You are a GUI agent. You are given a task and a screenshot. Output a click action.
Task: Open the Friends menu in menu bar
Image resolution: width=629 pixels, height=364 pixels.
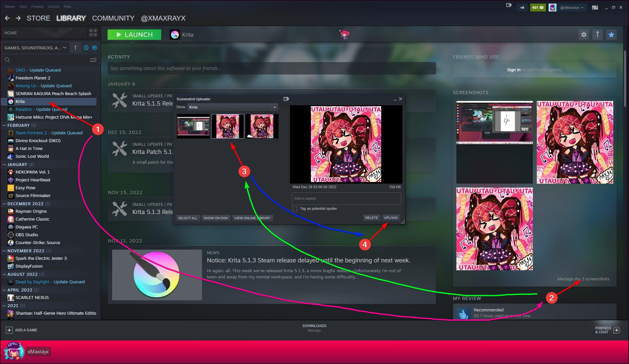[x=37, y=7]
